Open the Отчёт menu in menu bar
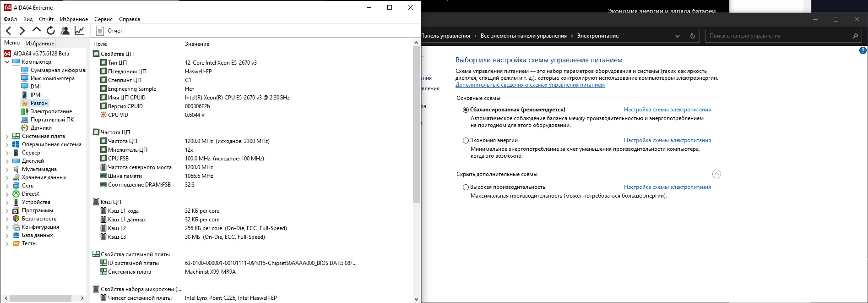Image resolution: width=868 pixels, height=303 pixels. point(46,19)
